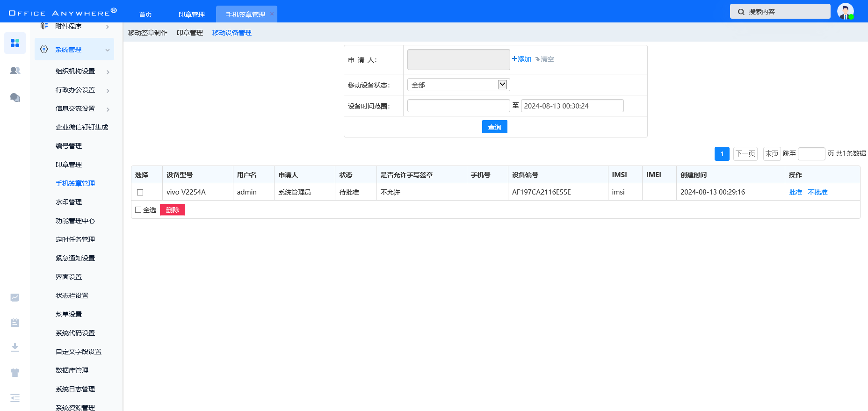Check the checkbox for vivo V2254A row

point(140,192)
